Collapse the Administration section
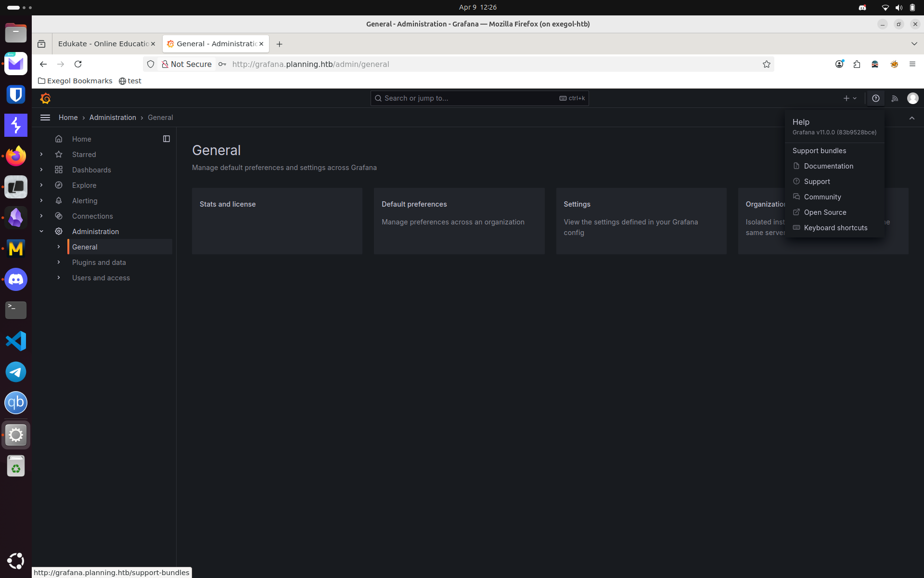This screenshot has width=924, height=578. 41,232
